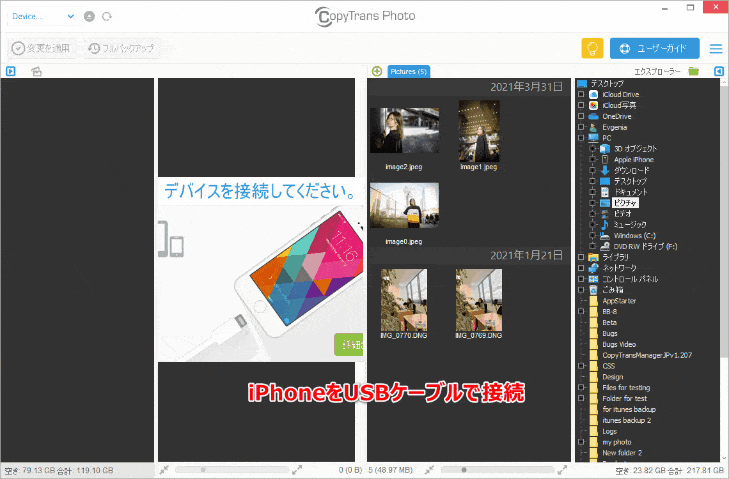Screen dimensions: 729x479
Task: Click the green Explorer folder icon
Action: tap(694, 71)
